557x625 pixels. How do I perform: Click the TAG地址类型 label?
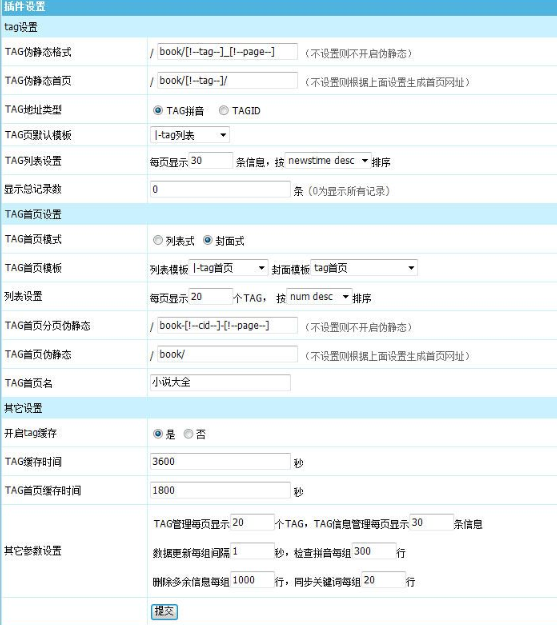click(x=33, y=110)
